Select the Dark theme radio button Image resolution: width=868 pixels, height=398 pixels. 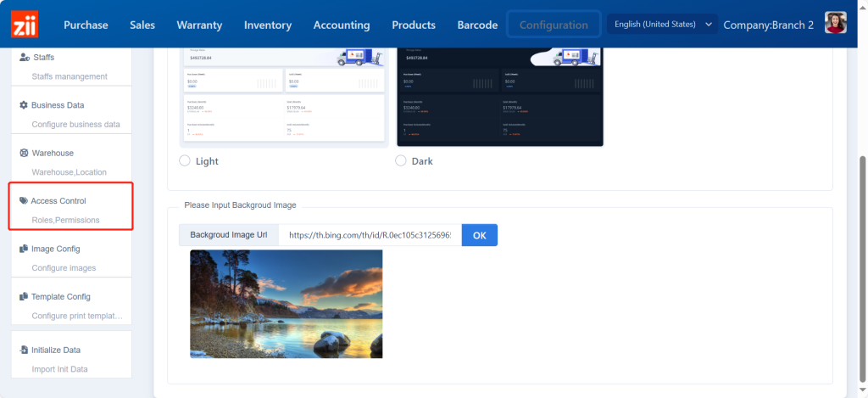click(401, 161)
